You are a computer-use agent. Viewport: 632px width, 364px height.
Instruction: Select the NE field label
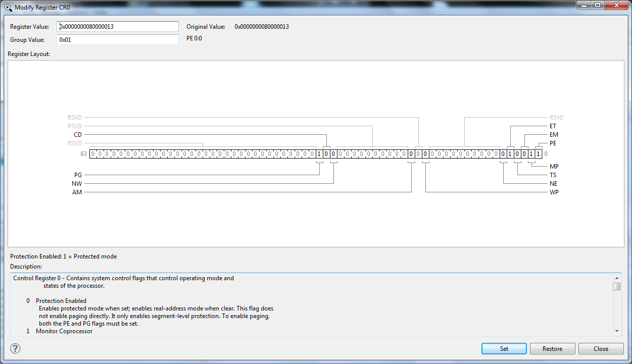point(554,184)
